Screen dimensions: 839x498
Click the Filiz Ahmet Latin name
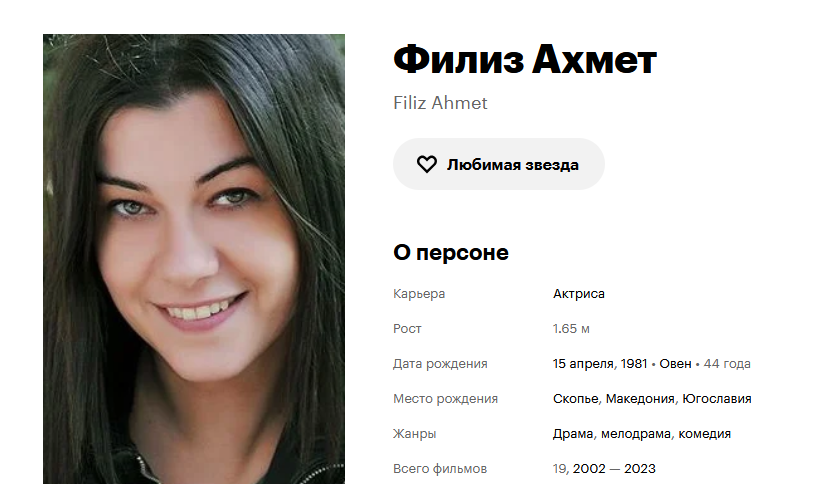(x=440, y=103)
